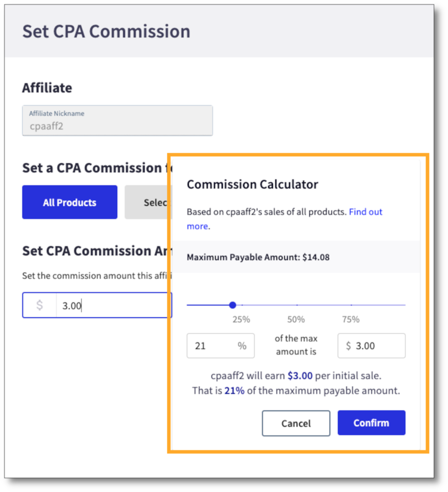
Task: Click the Affiliate Nickname field
Action: pyautogui.click(x=117, y=121)
